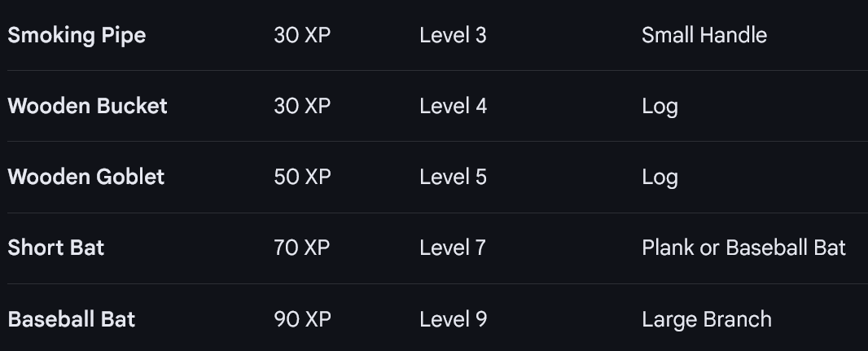Select the Wooden Bucket entry
Viewport: 868px width, 351px height.
coord(87,106)
